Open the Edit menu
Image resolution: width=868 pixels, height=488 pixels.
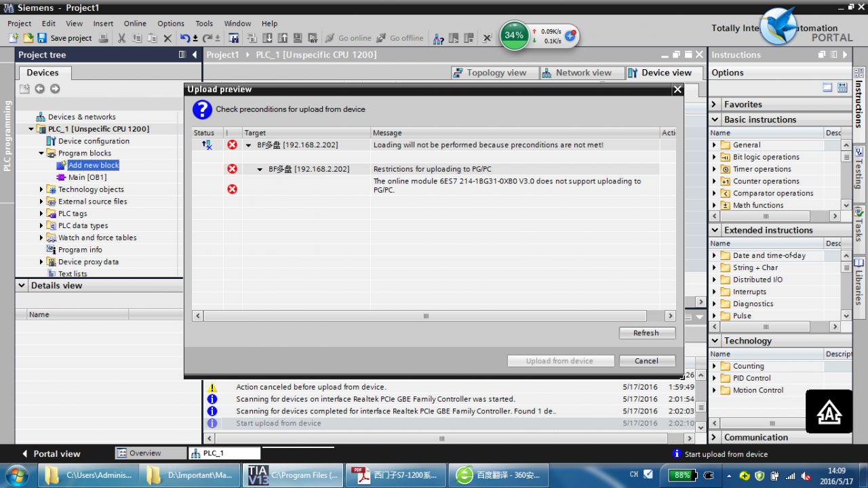[49, 23]
